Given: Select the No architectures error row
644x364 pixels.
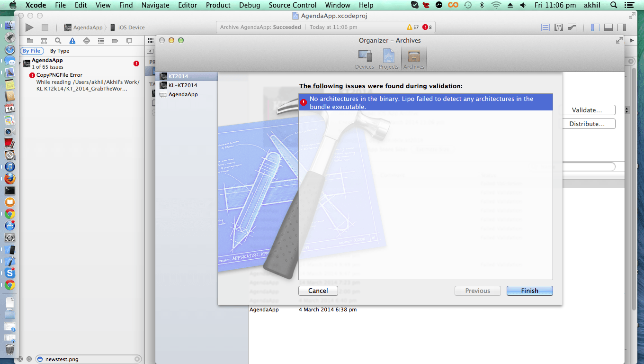Looking at the screenshot, I should 426,102.
